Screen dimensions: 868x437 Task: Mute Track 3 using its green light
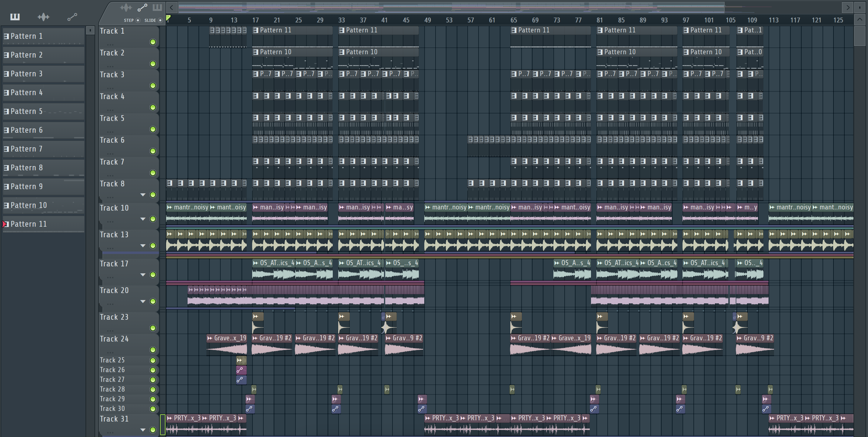coord(153,85)
